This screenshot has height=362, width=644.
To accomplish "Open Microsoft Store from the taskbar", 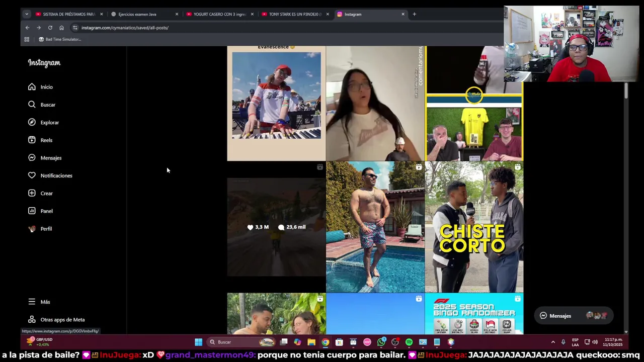I will click(339, 342).
